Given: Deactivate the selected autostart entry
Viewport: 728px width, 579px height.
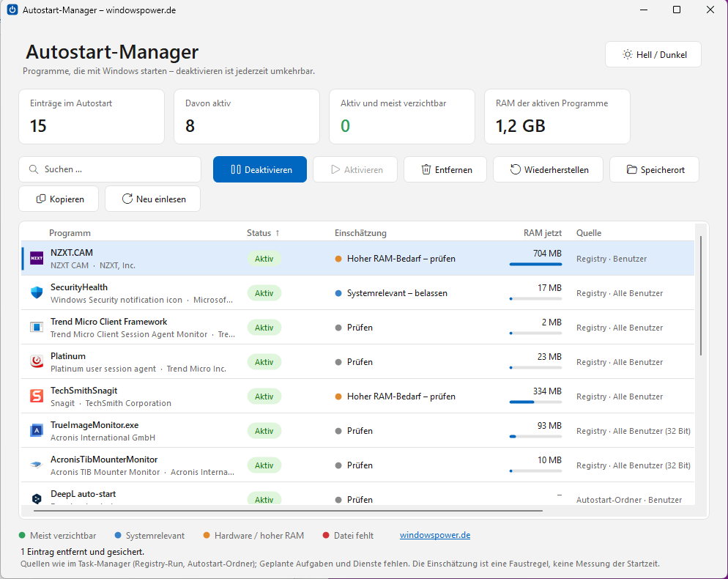Looking at the screenshot, I should (x=260, y=169).
